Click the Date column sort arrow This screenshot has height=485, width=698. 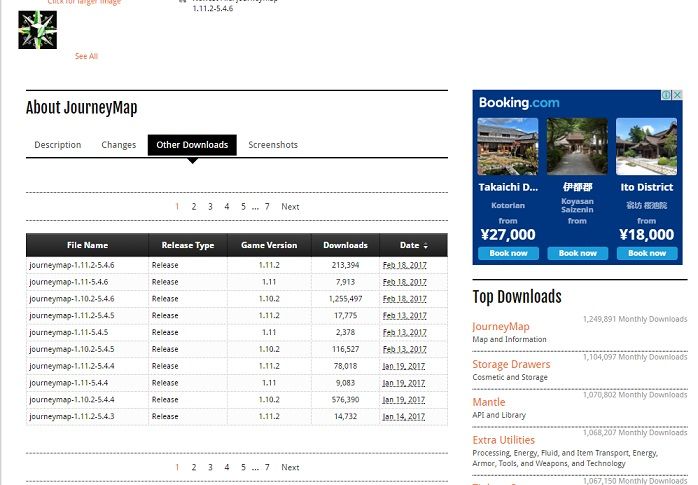[x=426, y=246]
